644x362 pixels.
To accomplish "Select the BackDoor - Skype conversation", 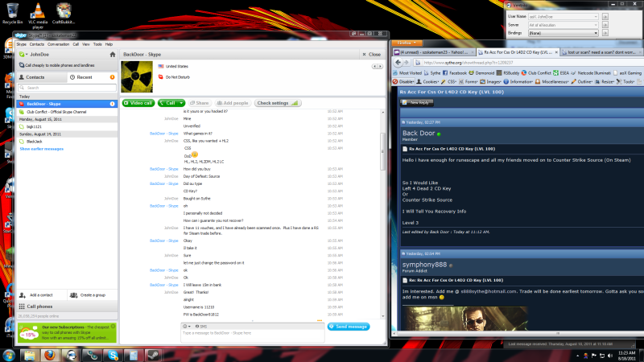I will [x=67, y=104].
